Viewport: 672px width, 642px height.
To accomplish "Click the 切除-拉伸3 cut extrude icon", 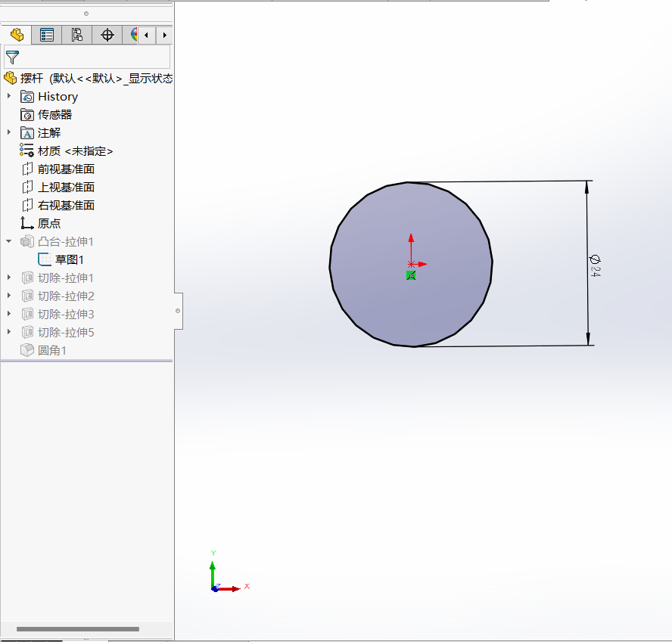I will [x=27, y=314].
